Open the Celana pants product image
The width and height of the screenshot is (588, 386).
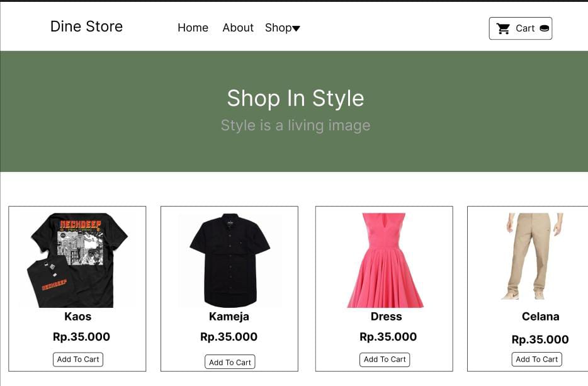click(534, 256)
